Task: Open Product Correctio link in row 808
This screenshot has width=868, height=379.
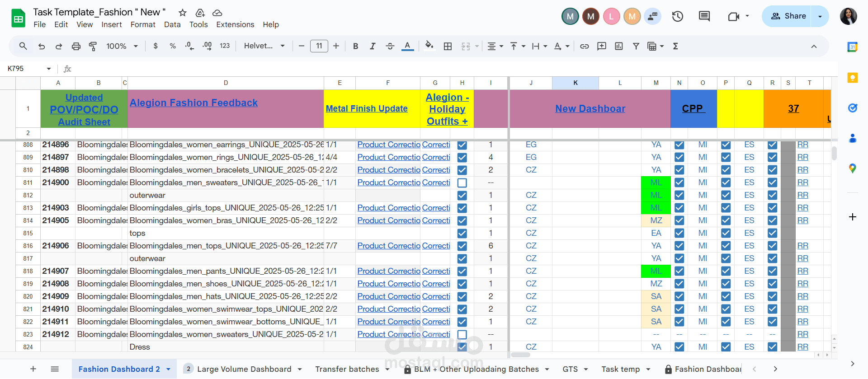Action: (389, 145)
